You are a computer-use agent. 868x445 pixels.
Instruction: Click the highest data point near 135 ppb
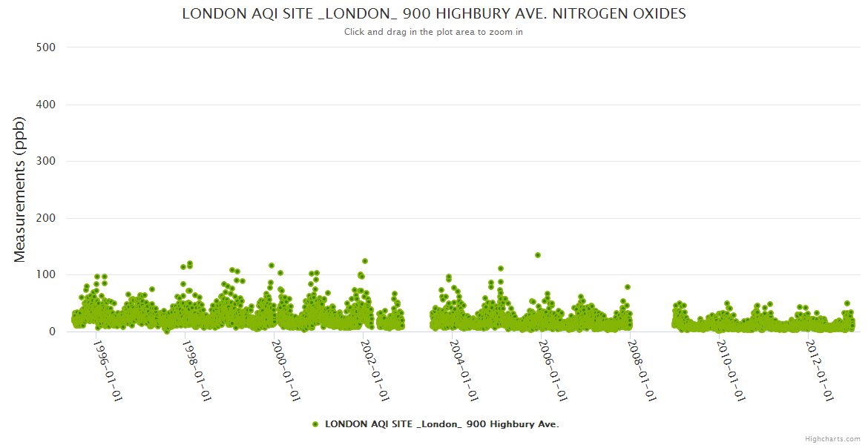538,255
